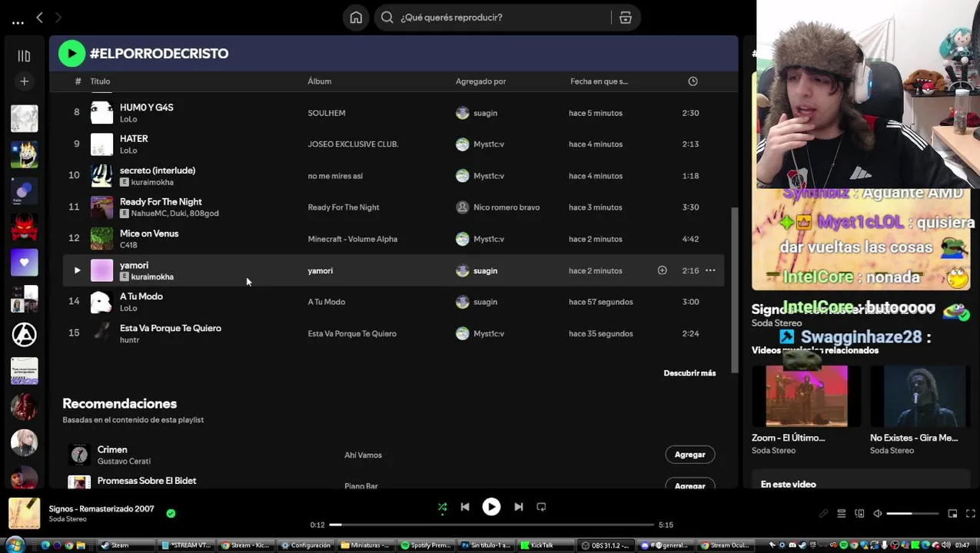Open the three-dot app menu
The height and width of the screenshot is (553, 980).
click(x=18, y=22)
